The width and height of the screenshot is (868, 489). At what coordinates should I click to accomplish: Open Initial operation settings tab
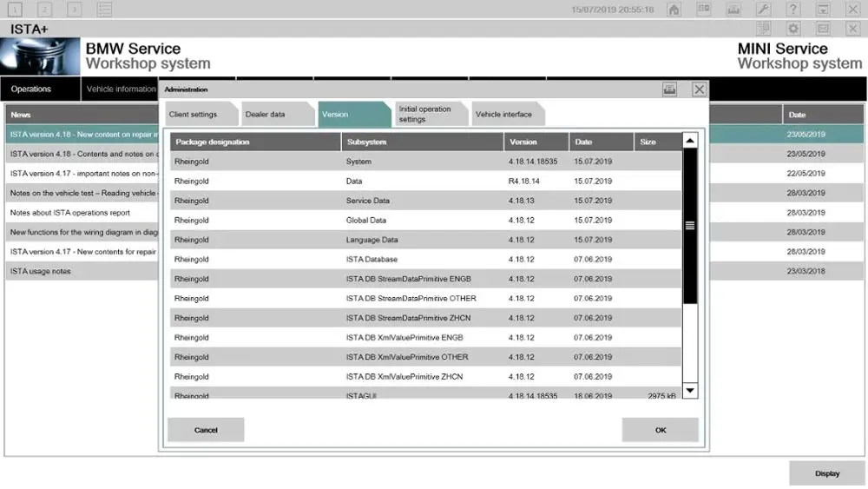(431, 114)
